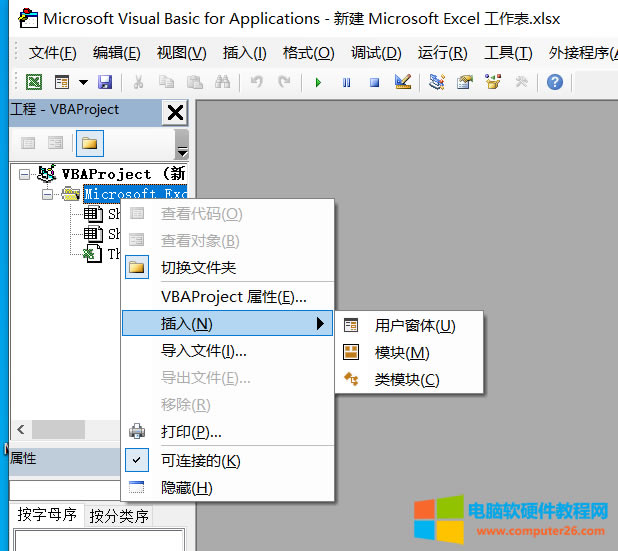The image size is (618, 551).
Task: Select the VBAProject root node
Action: (x=123, y=174)
